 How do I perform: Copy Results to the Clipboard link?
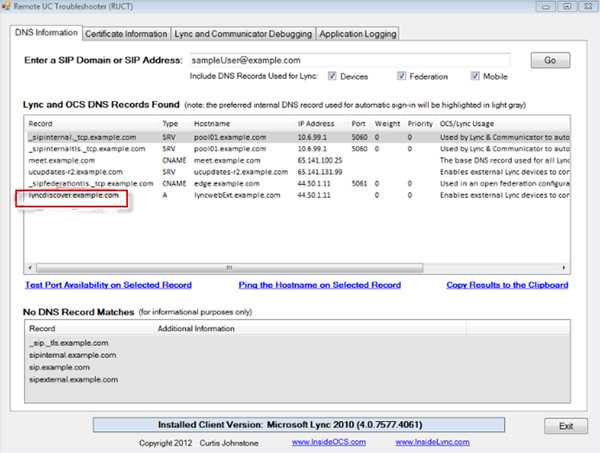[507, 285]
